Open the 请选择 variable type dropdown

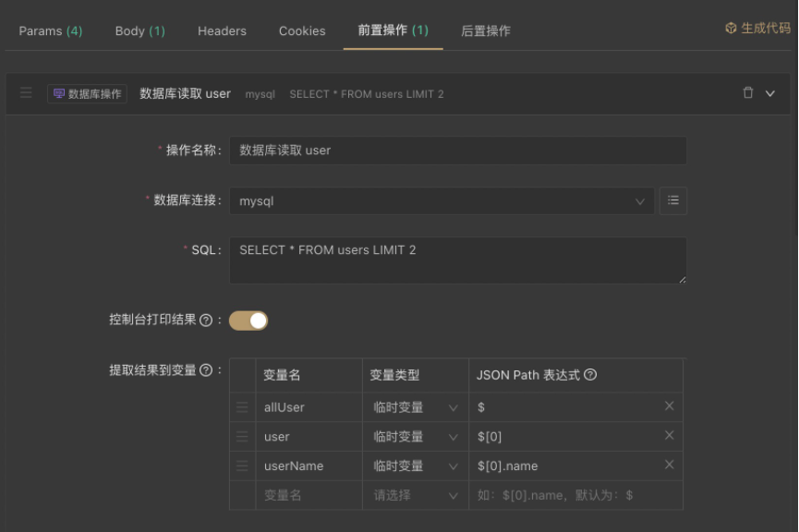[416, 495]
